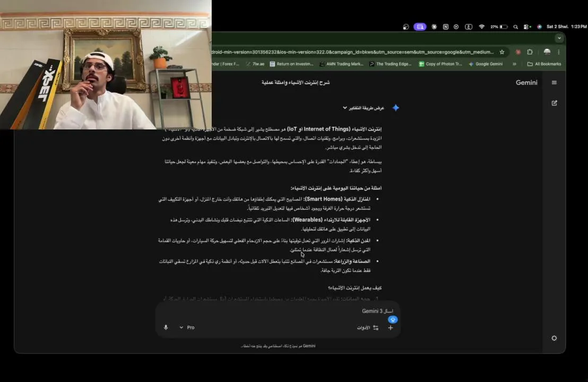The image size is (588, 382).
Task: Open the Return on Investm... bookmark
Action: (291, 64)
